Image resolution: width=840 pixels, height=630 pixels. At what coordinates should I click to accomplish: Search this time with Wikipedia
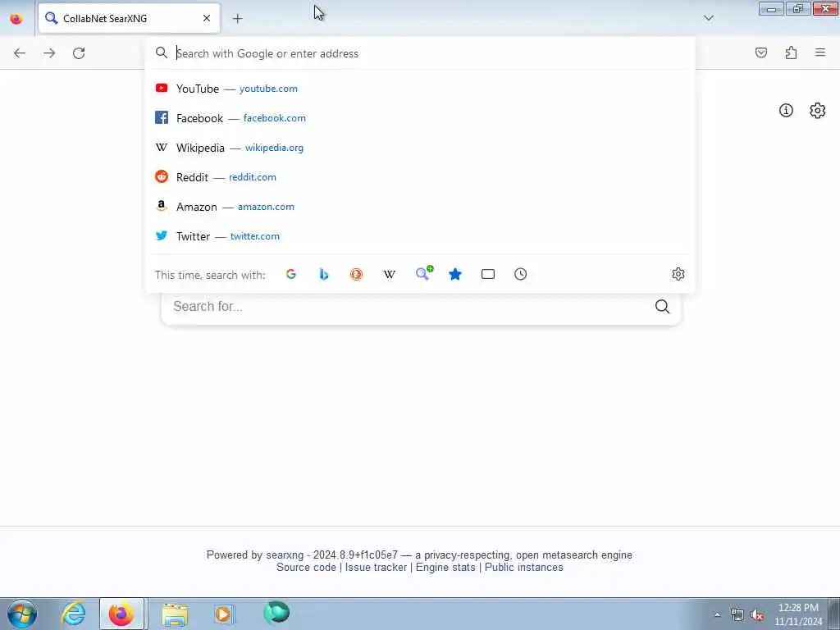390,274
